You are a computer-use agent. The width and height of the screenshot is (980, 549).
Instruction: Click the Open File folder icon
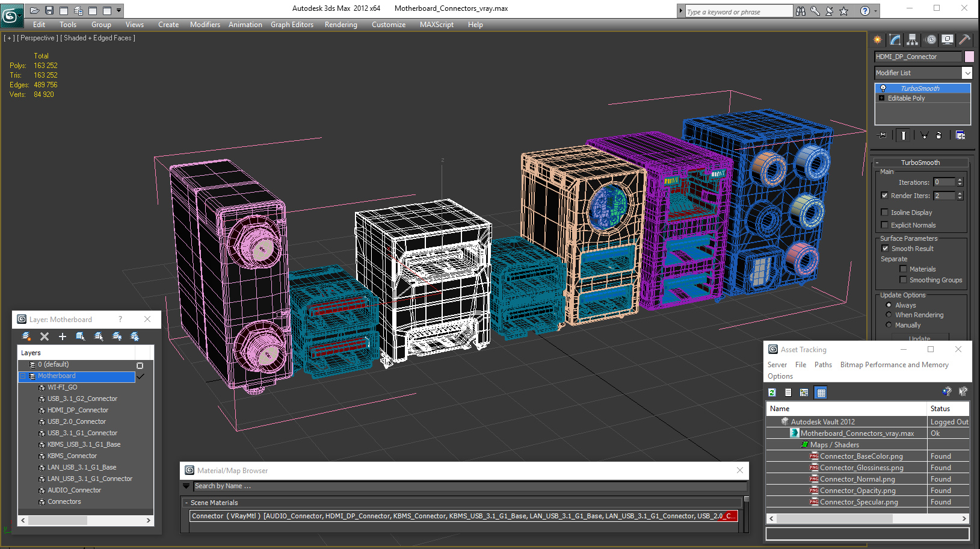(35, 10)
